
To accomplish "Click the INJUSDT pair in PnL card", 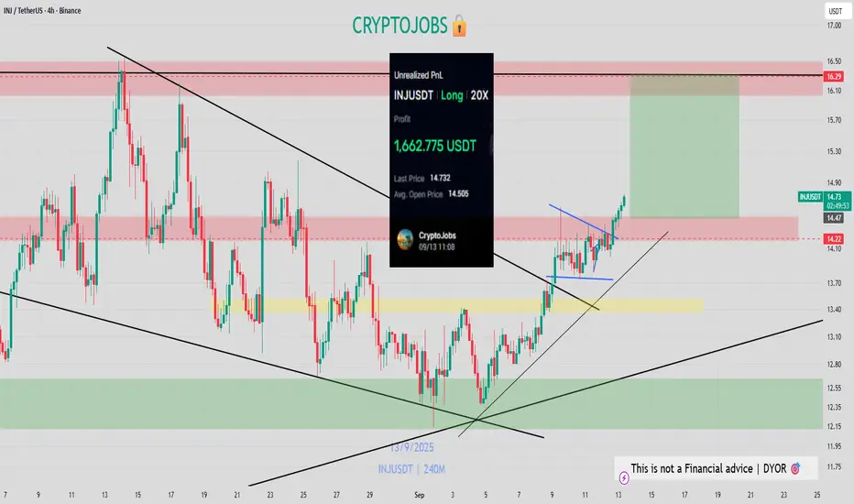I will 413,95.
